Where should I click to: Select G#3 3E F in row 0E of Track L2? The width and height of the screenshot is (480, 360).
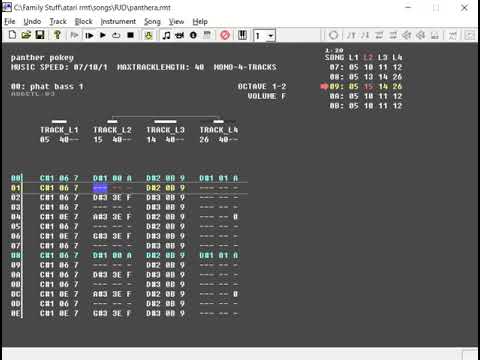point(112,314)
